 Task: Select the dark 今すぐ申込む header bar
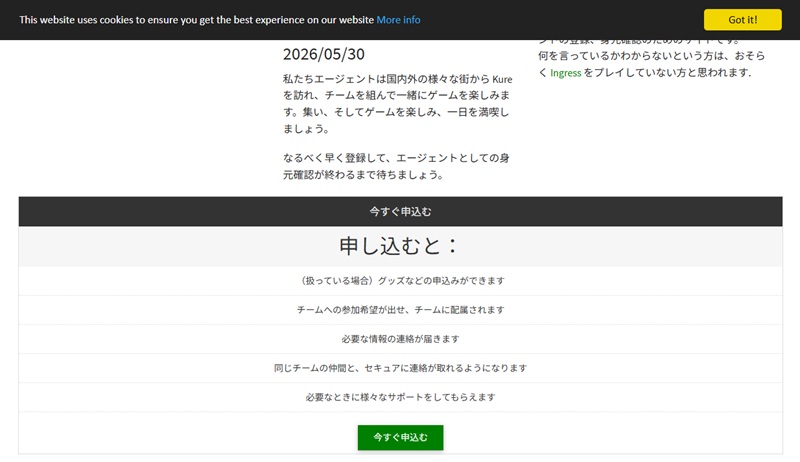point(400,211)
